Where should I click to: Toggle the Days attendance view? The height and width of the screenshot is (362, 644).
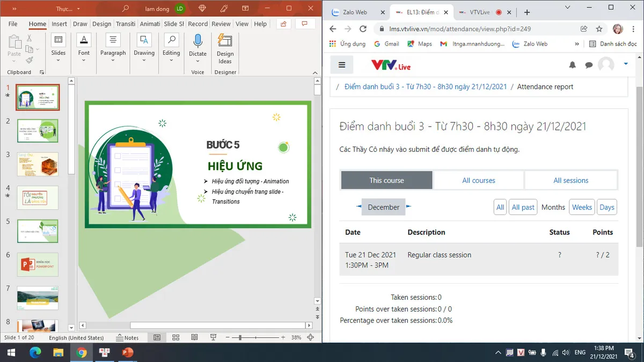click(606, 207)
